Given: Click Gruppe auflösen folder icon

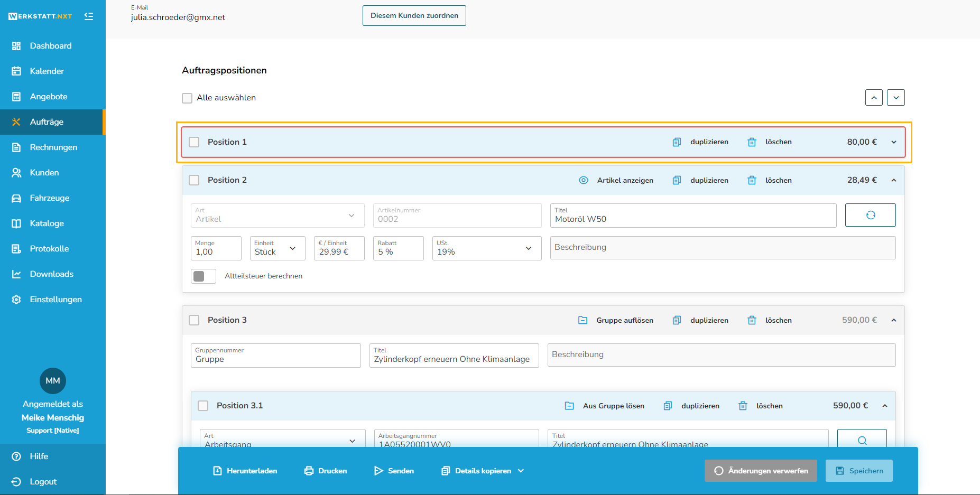Looking at the screenshot, I should pos(583,320).
